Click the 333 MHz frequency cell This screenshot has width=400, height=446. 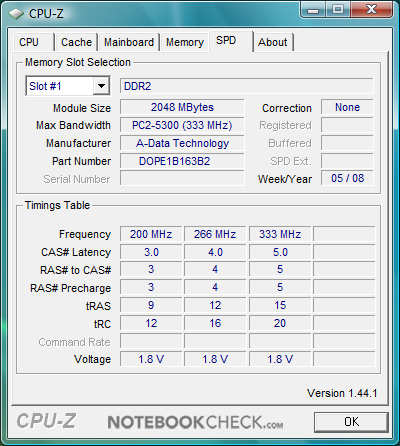pos(280,234)
